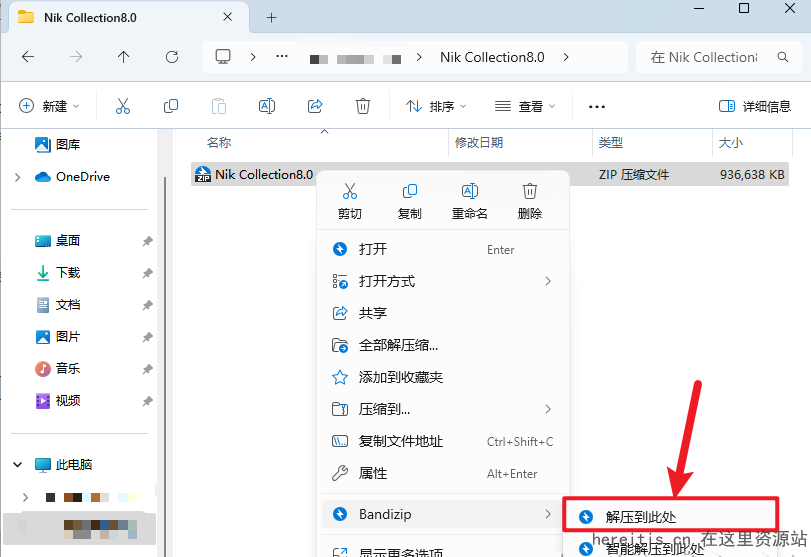Close the Nik Collection8.0 tab
The image size is (811, 557).
point(227,17)
